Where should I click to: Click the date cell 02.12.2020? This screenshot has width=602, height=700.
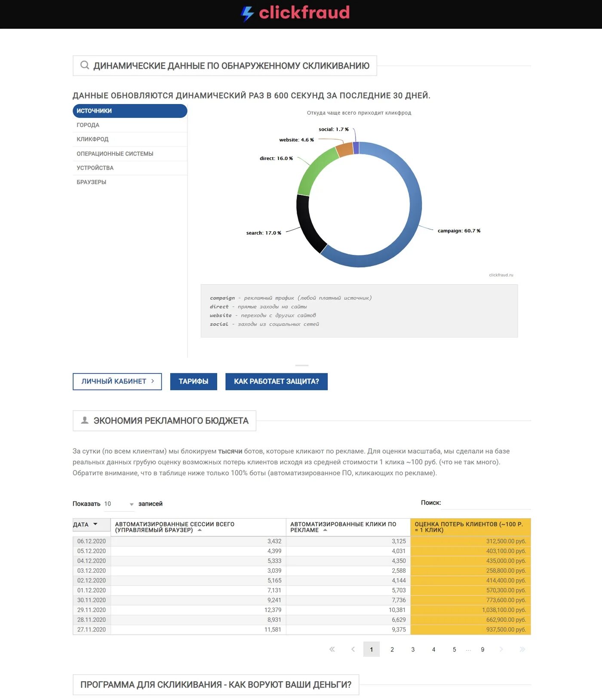pyautogui.click(x=92, y=580)
